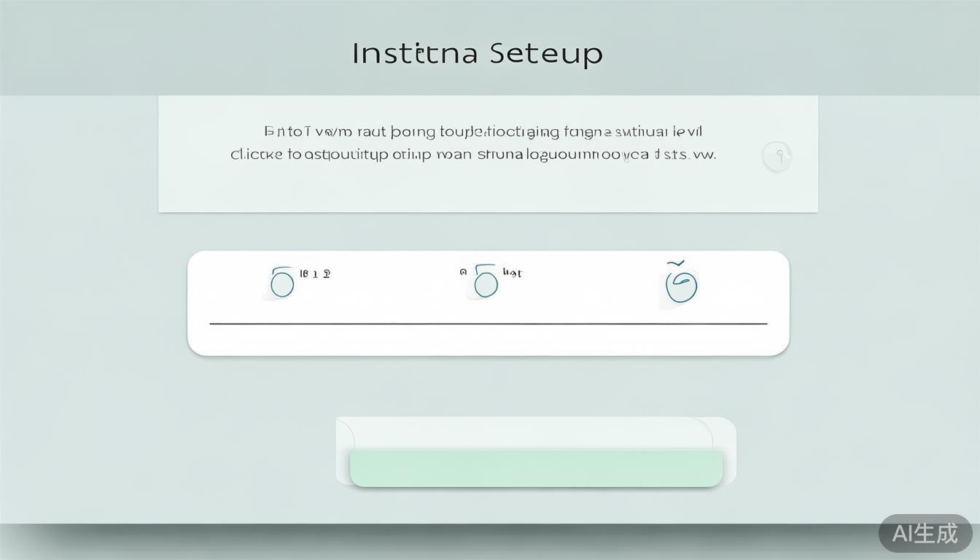
Task: Click the first line of instruction text
Action: 483,132
